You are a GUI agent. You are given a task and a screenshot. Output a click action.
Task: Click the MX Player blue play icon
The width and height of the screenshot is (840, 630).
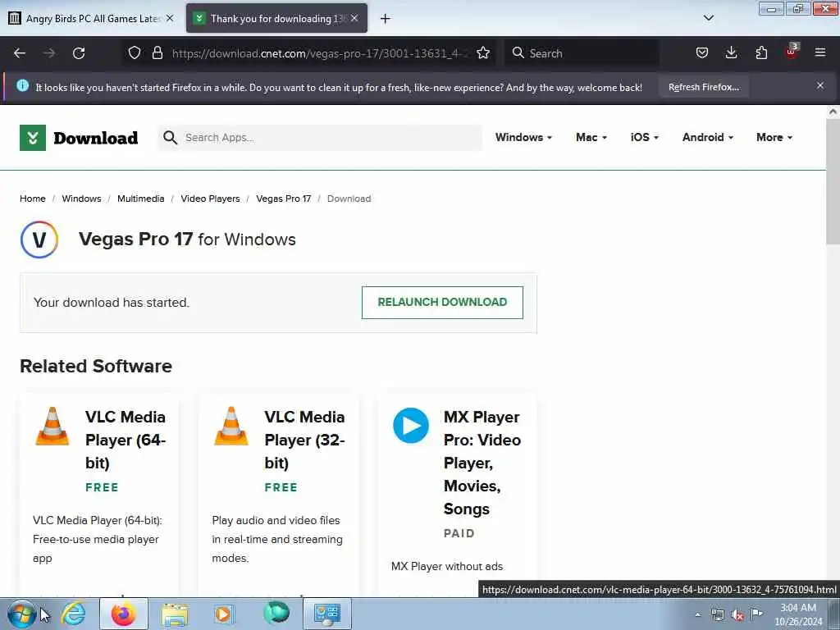pyautogui.click(x=411, y=426)
